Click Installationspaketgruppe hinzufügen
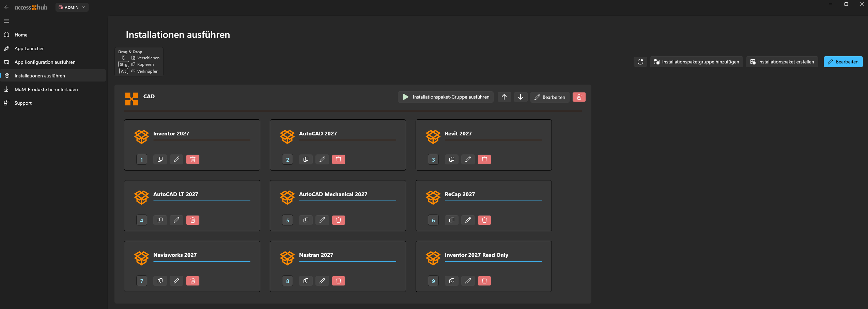 click(x=696, y=62)
